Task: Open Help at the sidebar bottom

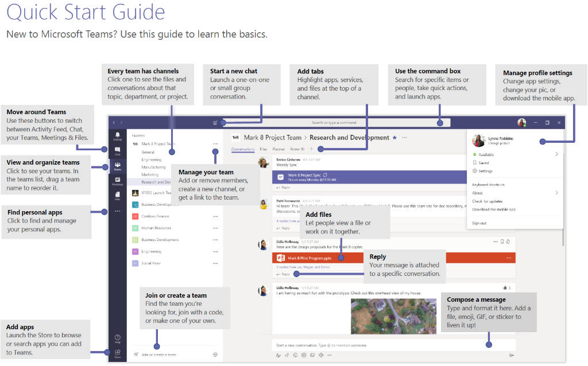Action: (117, 338)
